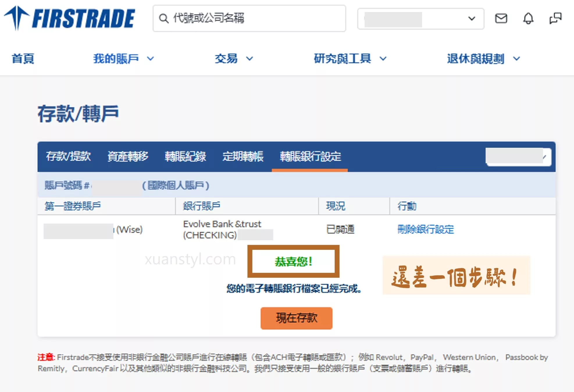The image size is (574, 392).
Task: Click the 第一證券賬戶 column header
Action: click(73, 206)
